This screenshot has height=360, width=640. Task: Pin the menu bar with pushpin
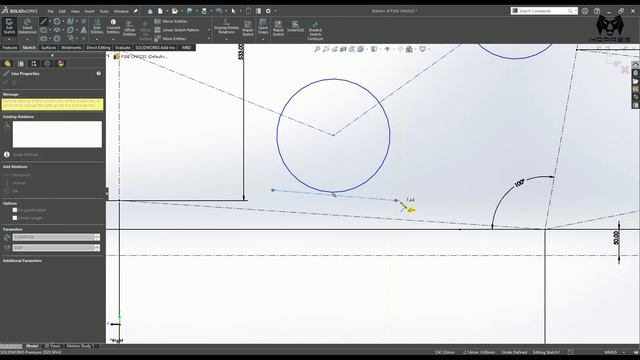coord(136,11)
